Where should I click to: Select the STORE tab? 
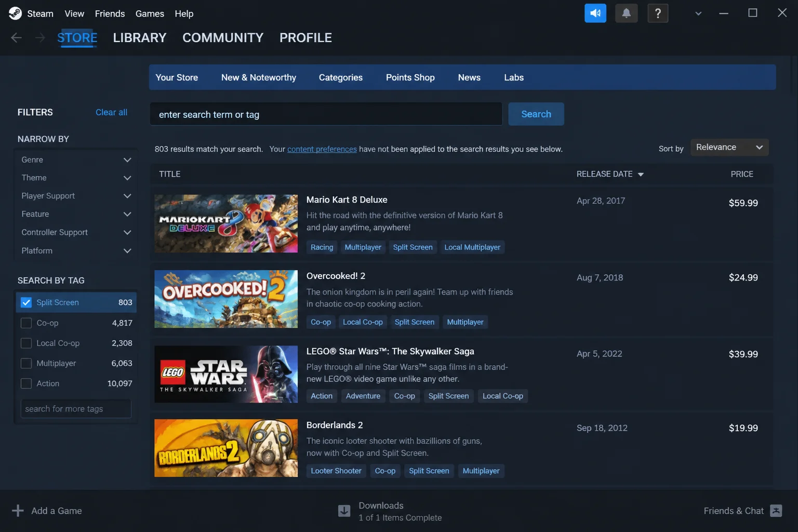(77, 38)
